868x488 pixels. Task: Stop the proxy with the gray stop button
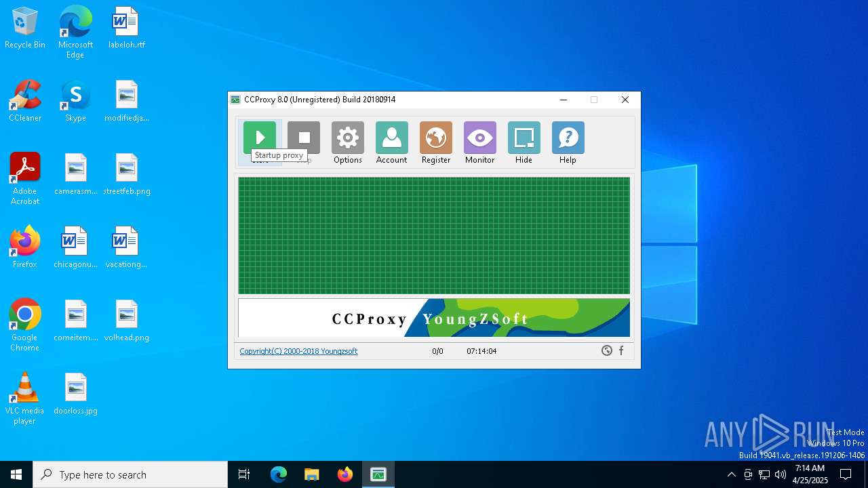304,138
